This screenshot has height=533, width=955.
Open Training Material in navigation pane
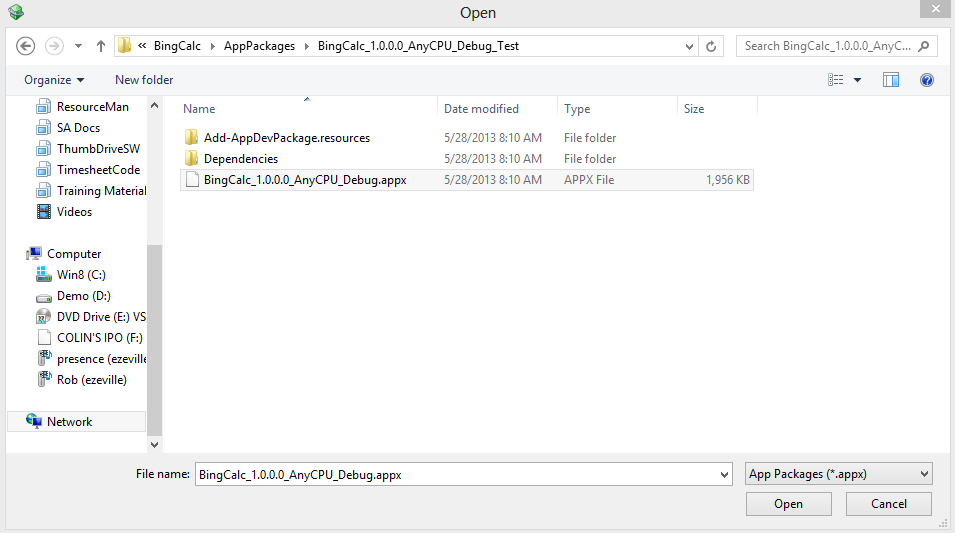pyautogui.click(x=101, y=191)
